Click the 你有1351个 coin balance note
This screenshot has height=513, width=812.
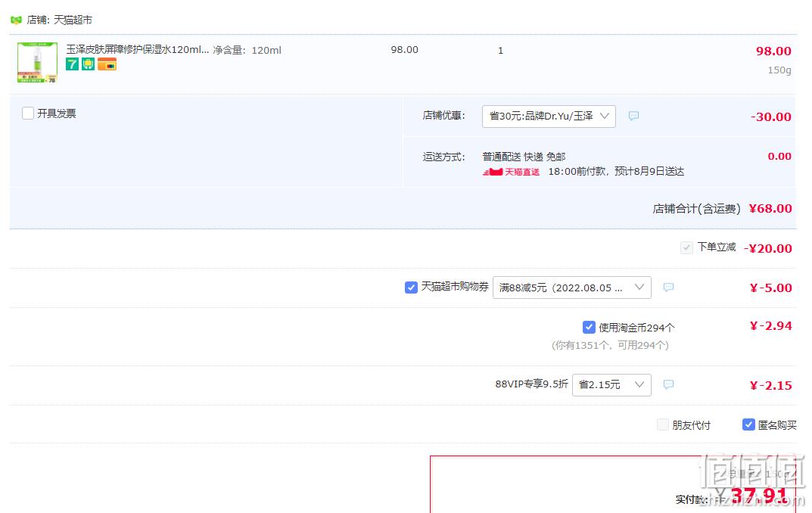point(610,345)
